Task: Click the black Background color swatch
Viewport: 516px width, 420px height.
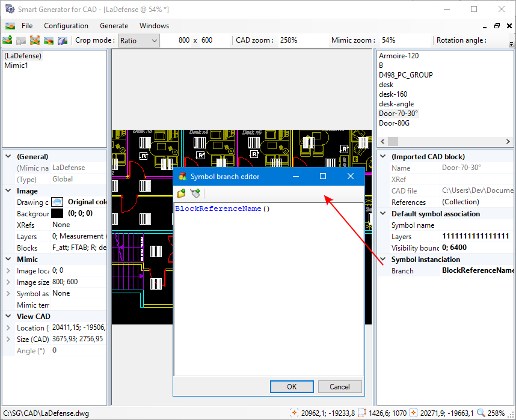Action: 57,213
